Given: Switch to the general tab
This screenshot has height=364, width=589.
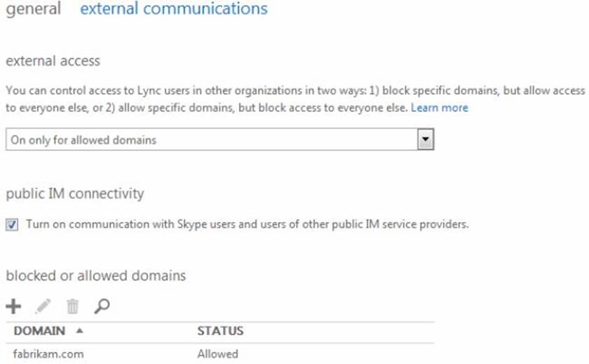Looking at the screenshot, I should tap(33, 9).
